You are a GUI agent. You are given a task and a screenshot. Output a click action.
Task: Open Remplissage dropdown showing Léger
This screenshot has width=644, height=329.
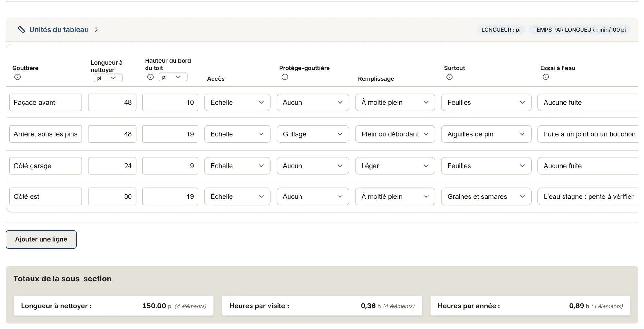[x=395, y=166]
